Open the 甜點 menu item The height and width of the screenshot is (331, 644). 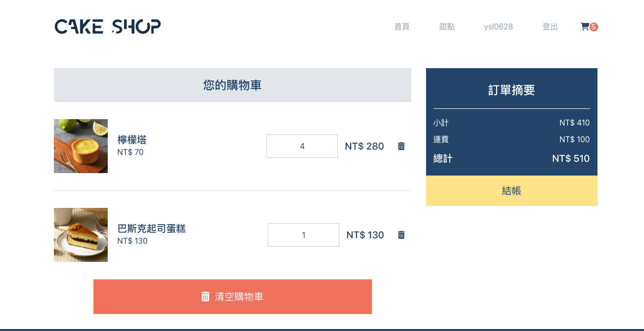(x=447, y=26)
